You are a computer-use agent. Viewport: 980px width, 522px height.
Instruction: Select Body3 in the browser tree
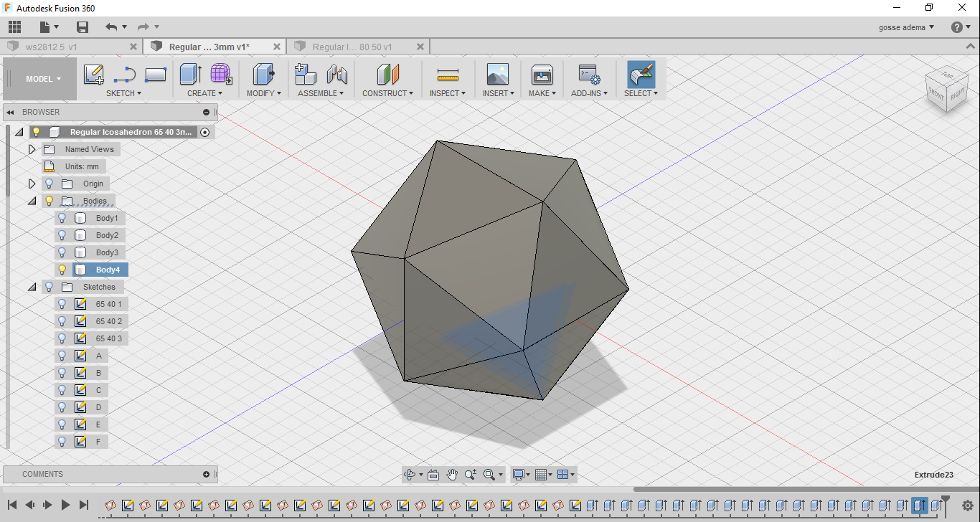[107, 252]
